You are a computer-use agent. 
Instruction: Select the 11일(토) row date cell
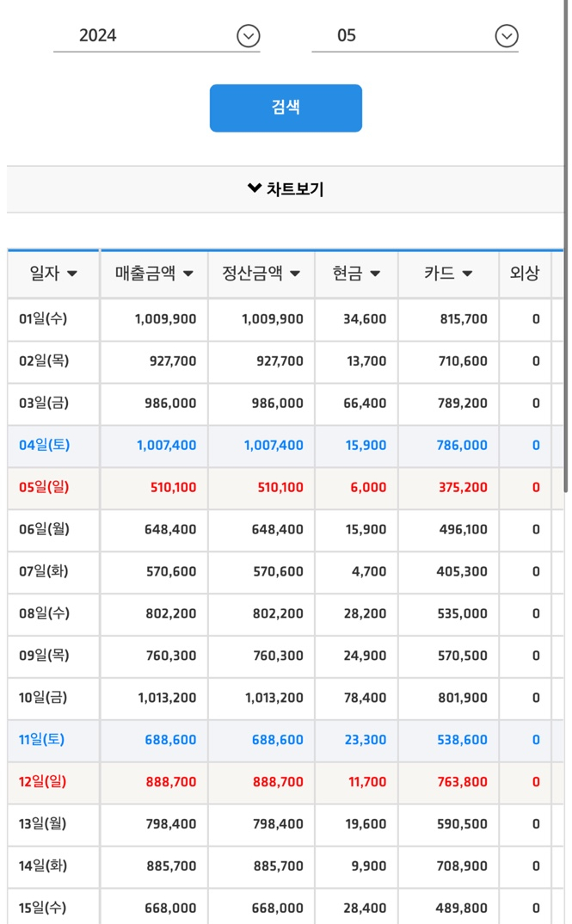[x=42, y=740]
